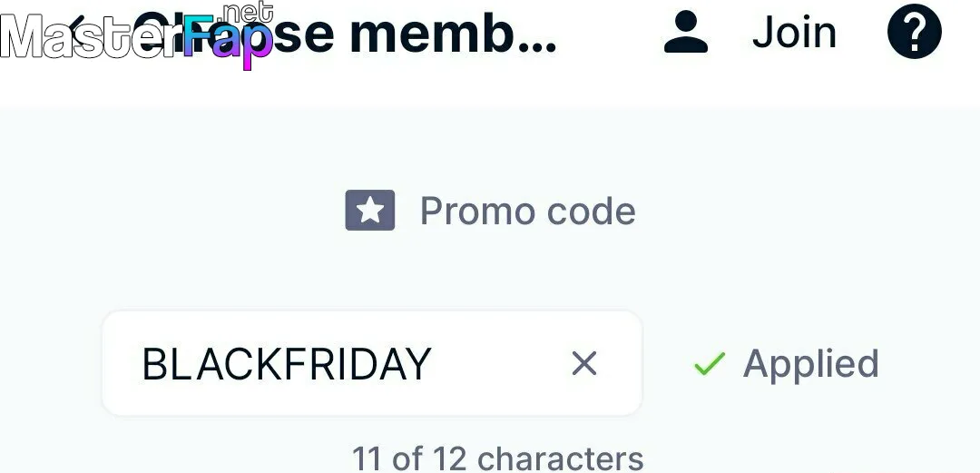
Task: Click the MasterFap watermark logo
Action: (x=137, y=36)
